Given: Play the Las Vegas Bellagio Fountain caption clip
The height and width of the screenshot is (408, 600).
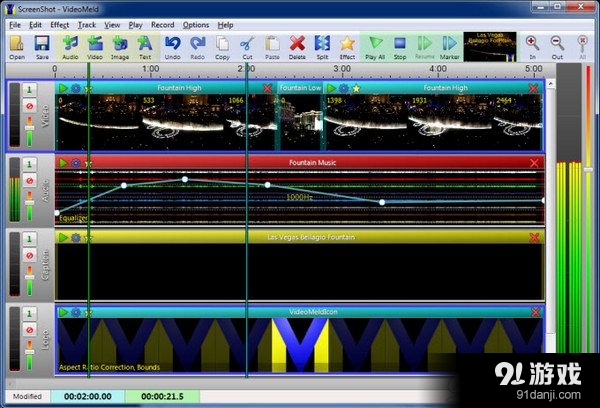Looking at the screenshot, I should click(x=63, y=238).
